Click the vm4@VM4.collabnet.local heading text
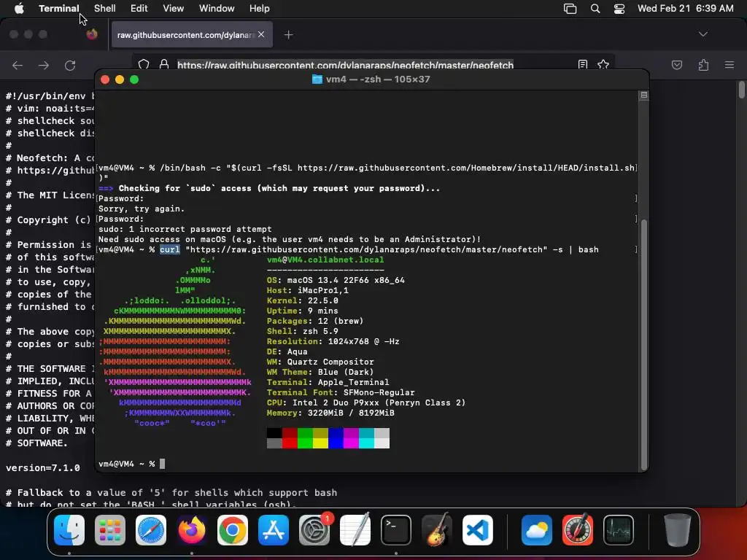The height and width of the screenshot is (560, 747). pyautogui.click(x=325, y=260)
